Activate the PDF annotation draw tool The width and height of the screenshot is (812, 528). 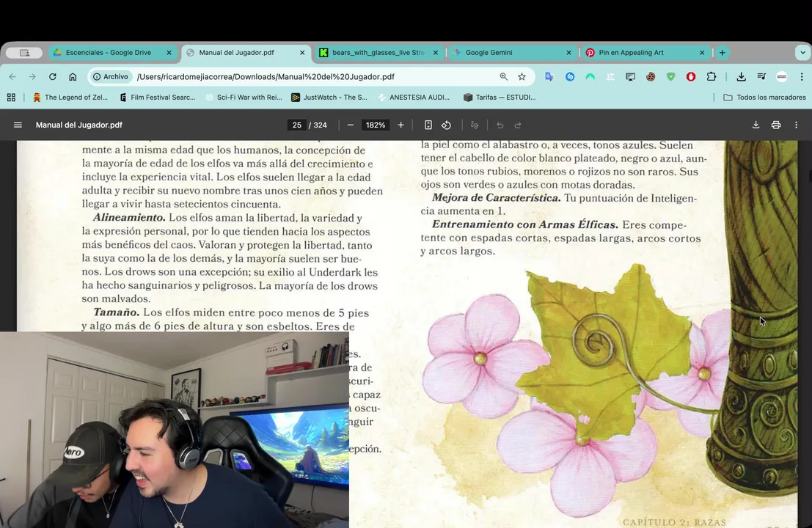(475, 125)
